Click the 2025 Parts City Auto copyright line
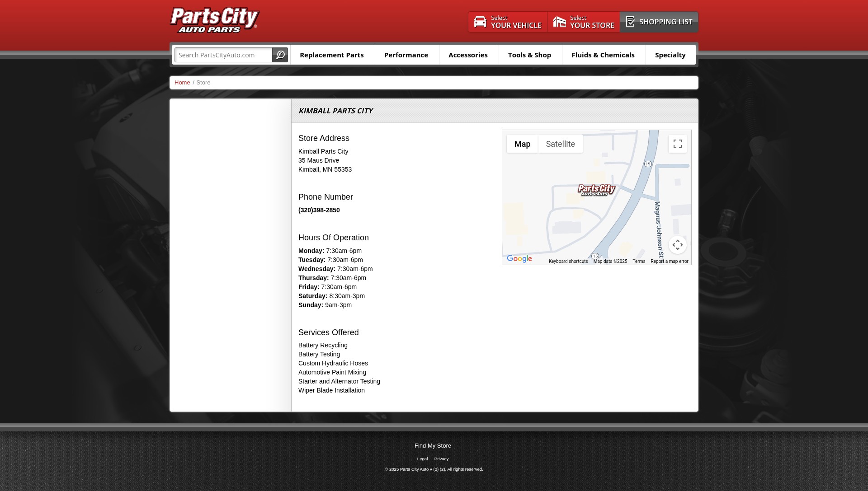 click(x=434, y=469)
